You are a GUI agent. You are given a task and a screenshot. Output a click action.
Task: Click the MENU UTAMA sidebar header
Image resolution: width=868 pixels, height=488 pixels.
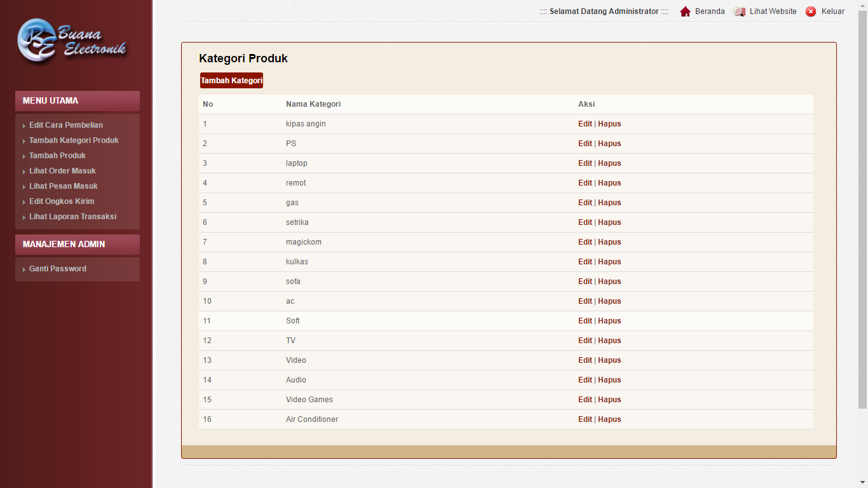click(x=78, y=100)
